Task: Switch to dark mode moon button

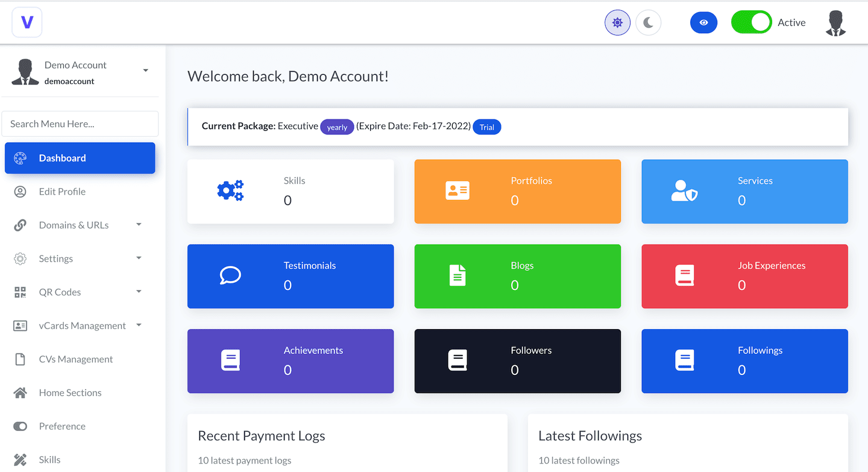Action: point(648,23)
